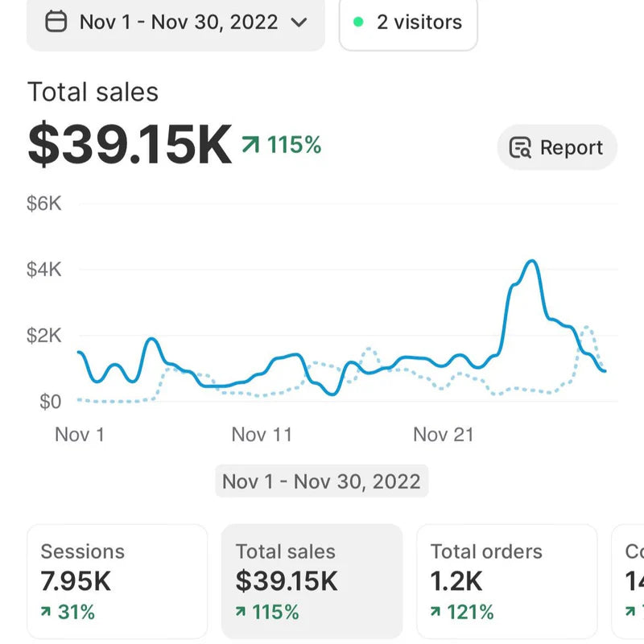This screenshot has height=644, width=644.
Task: Click the green live visitors dot
Action: [359, 22]
